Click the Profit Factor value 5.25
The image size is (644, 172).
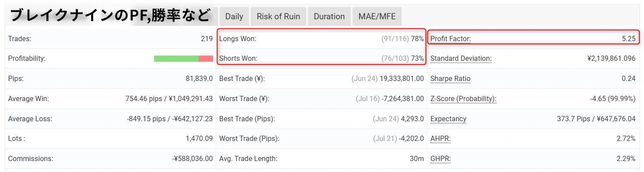[x=629, y=39]
